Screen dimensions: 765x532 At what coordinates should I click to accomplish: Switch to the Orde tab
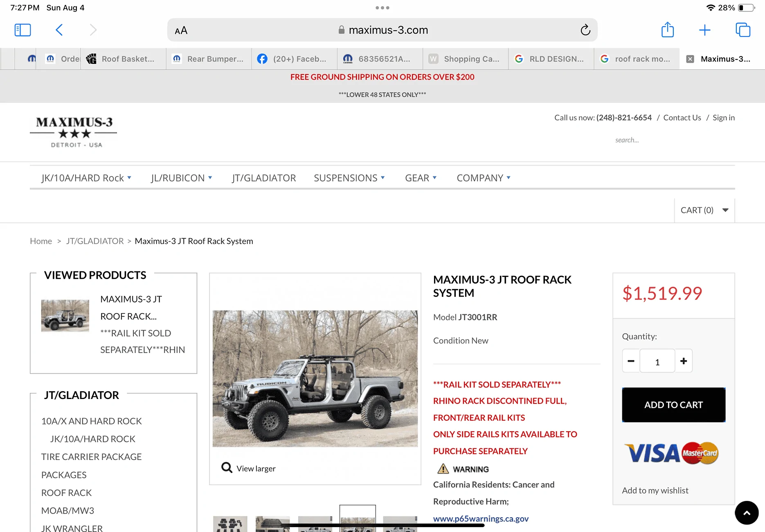pos(59,59)
